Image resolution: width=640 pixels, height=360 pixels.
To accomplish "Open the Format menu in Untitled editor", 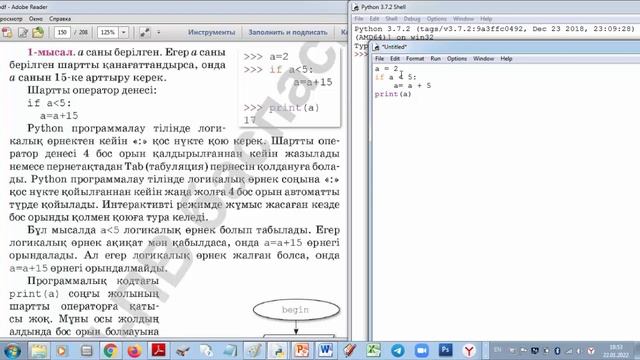I will 415,59.
